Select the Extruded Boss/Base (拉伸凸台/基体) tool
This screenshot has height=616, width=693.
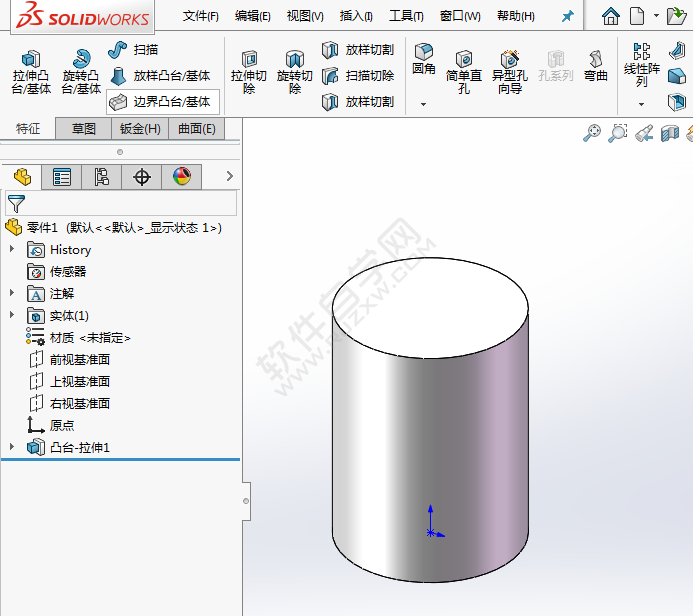(x=30, y=72)
